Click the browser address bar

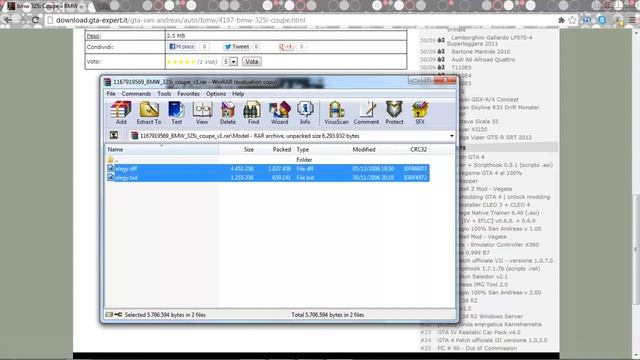302,20
